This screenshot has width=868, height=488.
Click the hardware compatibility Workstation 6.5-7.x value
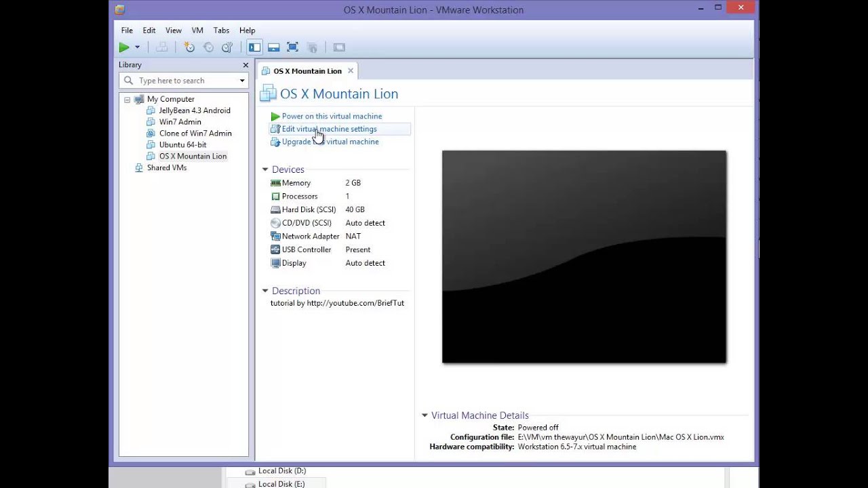576,447
